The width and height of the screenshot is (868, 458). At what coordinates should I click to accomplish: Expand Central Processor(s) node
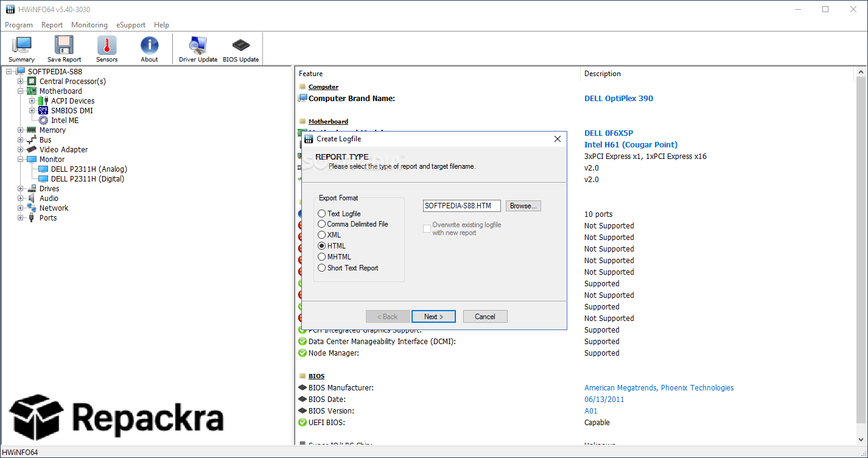pos(21,82)
